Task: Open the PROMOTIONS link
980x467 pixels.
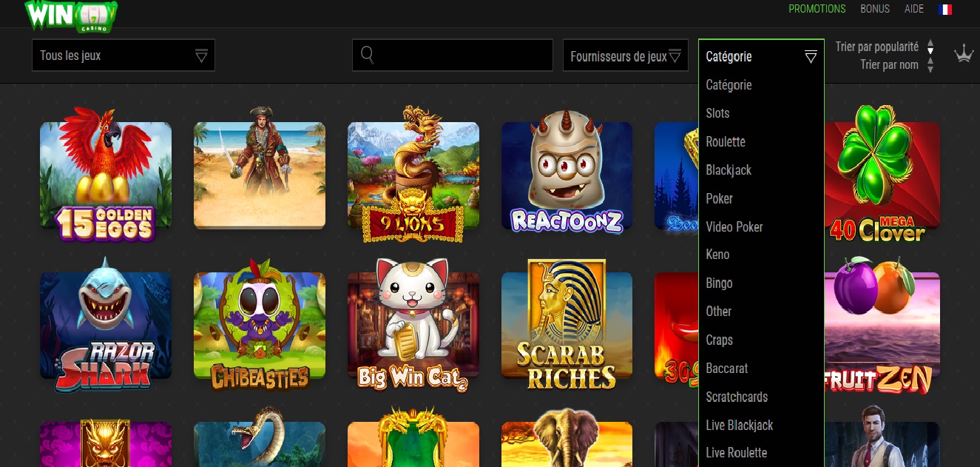Action: 817,10
